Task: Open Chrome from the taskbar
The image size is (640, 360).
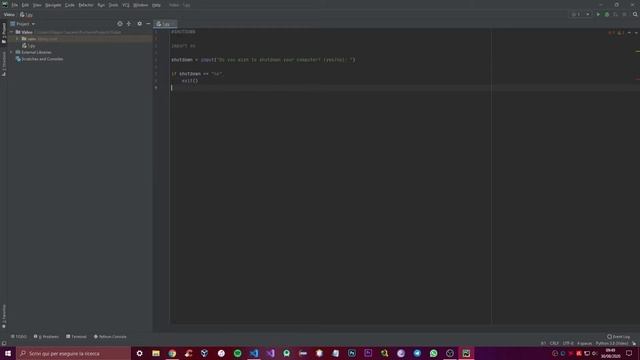Action: coord(172,353)
